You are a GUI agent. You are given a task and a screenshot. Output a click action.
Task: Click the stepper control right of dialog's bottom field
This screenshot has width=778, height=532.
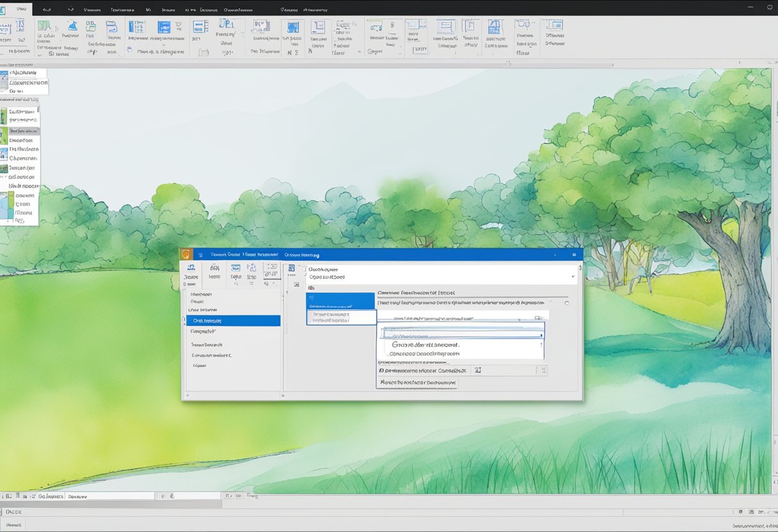[x=543, y=370]
